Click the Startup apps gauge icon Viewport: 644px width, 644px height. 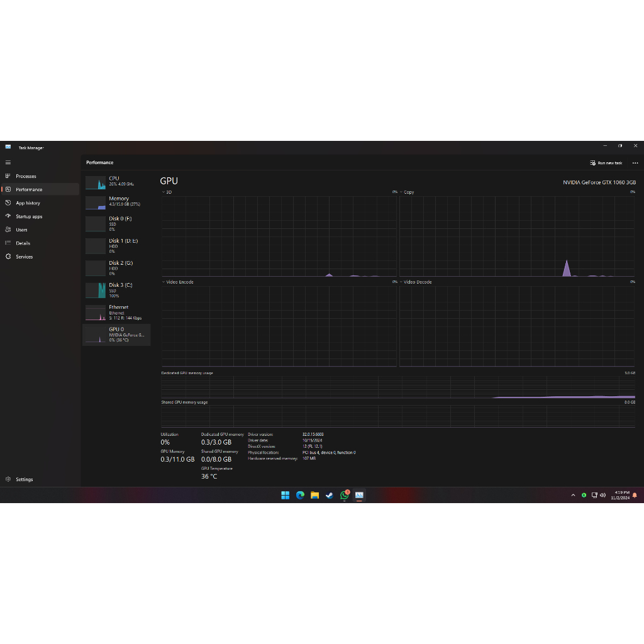click(x=8, y=216)
